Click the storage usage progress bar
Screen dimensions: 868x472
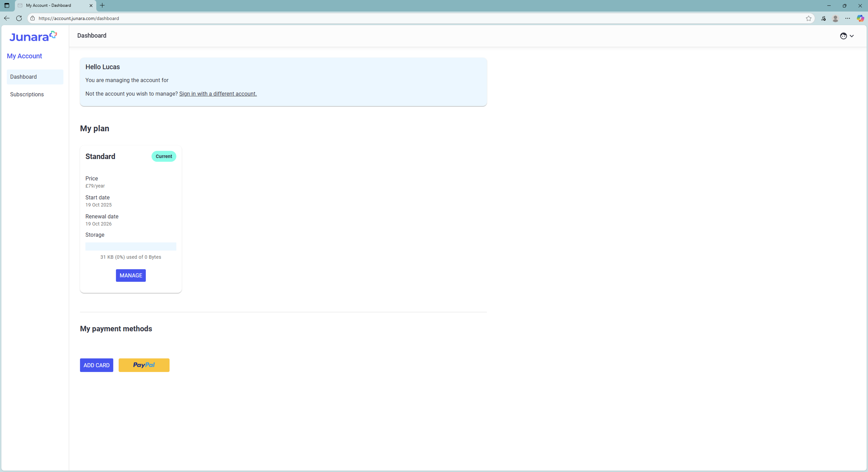pyautogui.click(x=131, y=247)
